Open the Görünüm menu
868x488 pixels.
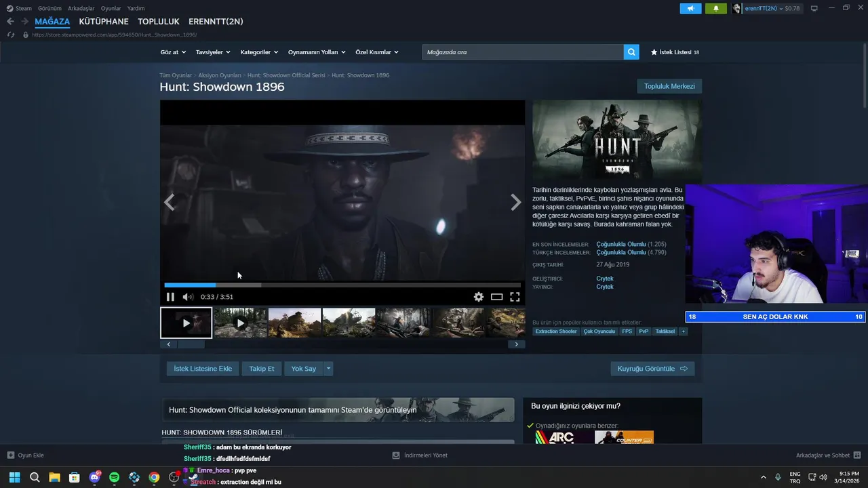(x=50, y=8)
